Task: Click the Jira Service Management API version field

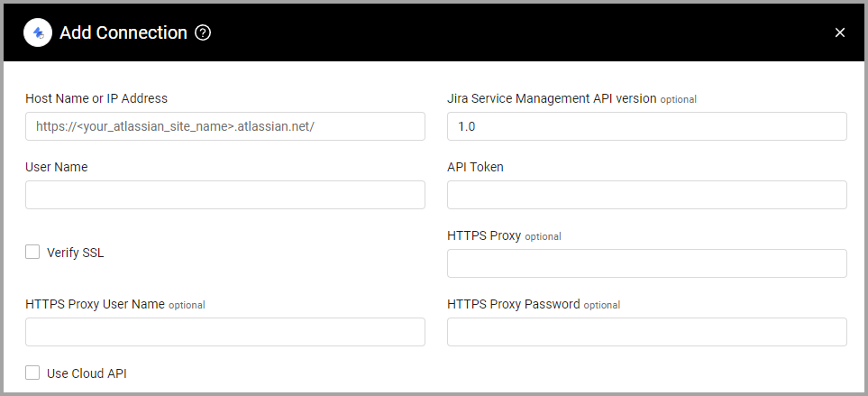Action: [647, 126]
